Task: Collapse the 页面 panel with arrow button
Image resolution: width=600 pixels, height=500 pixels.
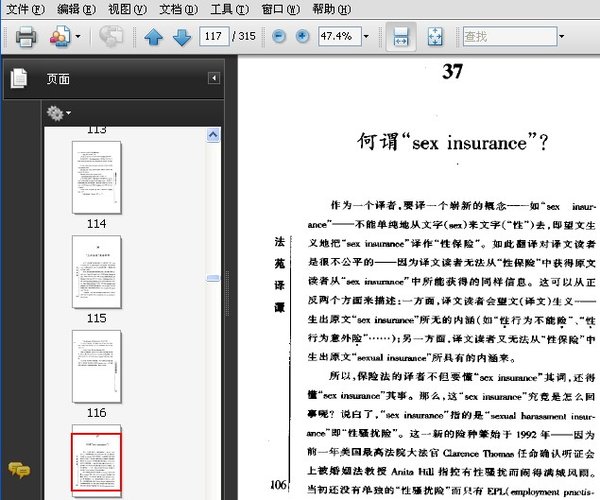Action: (213, 78)
